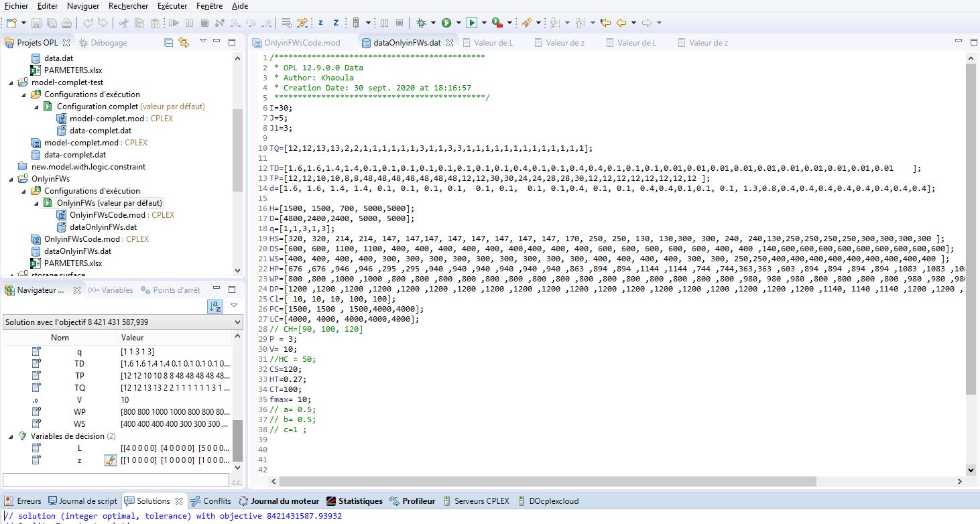Open the Exécuter menu
980x524 pixels.
coord(172,5)
